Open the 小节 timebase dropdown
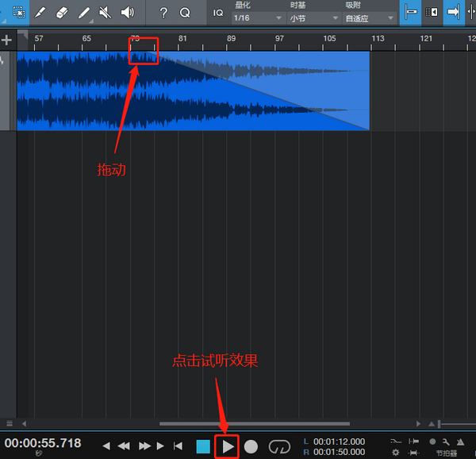The width and height of the screenshot is (476, 459). [313, 18]
